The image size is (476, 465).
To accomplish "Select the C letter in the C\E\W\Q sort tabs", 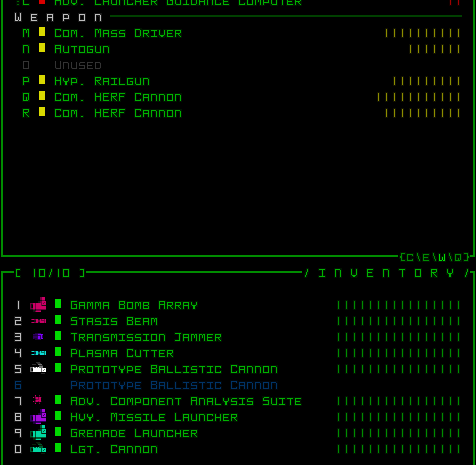I will tap(410, 257).
